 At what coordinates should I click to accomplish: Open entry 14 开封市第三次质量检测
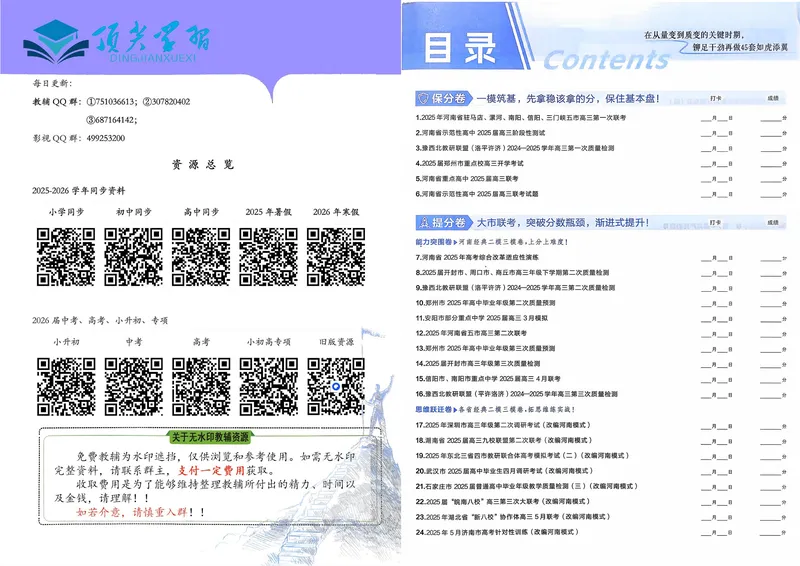click(x=478, y=363)
